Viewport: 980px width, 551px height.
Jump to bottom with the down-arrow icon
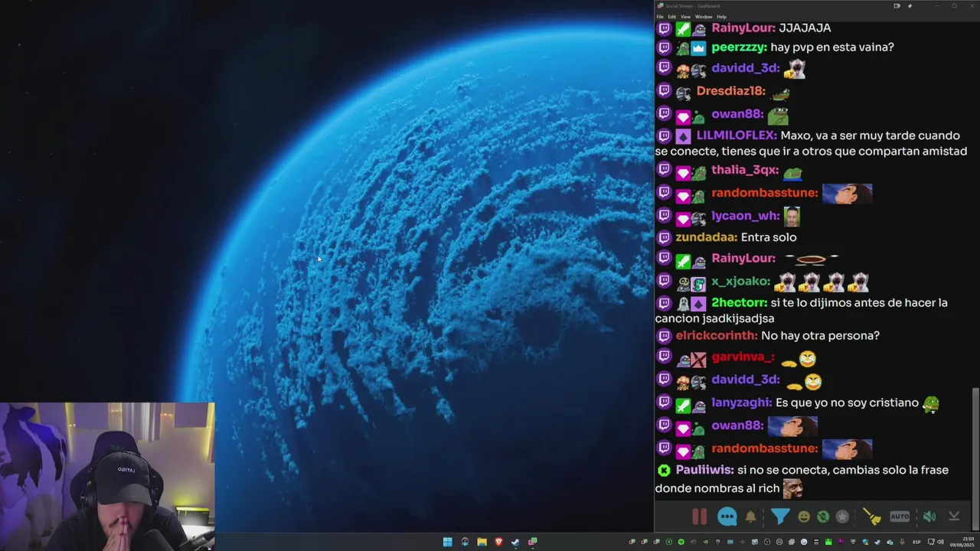point(954,517)
